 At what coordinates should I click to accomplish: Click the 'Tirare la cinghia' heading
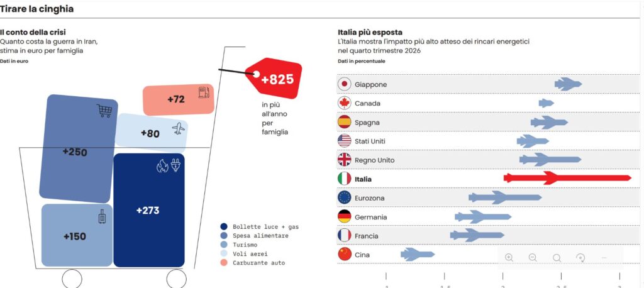(x=36, y=9)
